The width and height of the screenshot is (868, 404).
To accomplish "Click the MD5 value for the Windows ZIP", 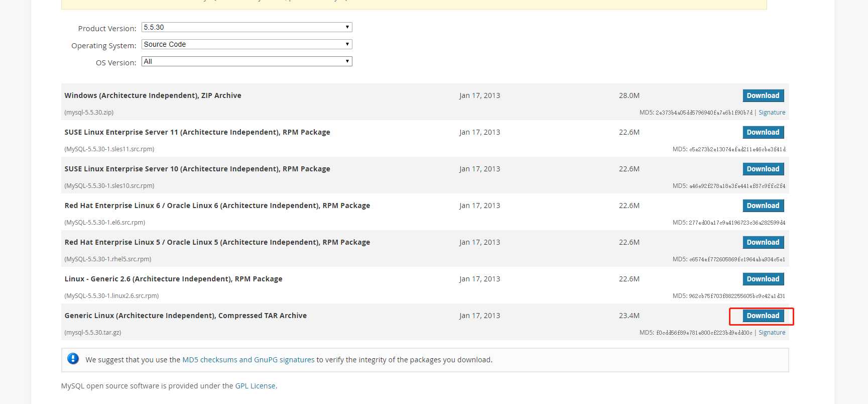I will (704, 113).
